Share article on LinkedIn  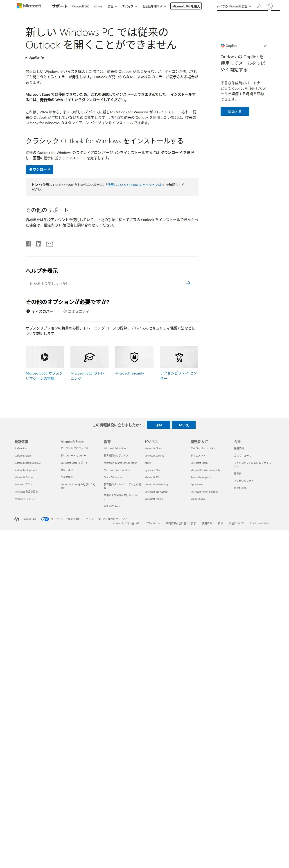(x=39, y=244)
